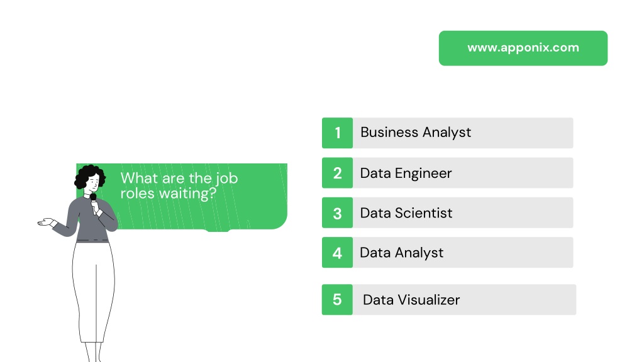
Task: Click the number 3 green badge
Action: coord(337,212)
